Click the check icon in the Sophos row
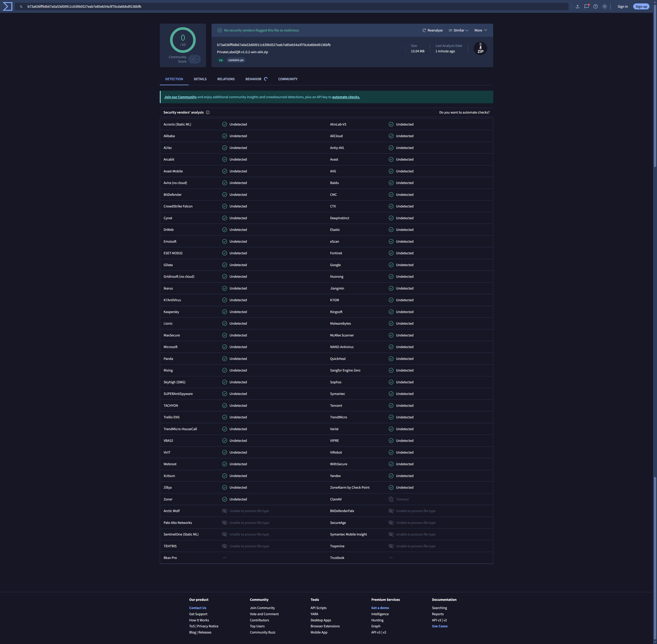The image size is (657, 644). click(391, 382)
